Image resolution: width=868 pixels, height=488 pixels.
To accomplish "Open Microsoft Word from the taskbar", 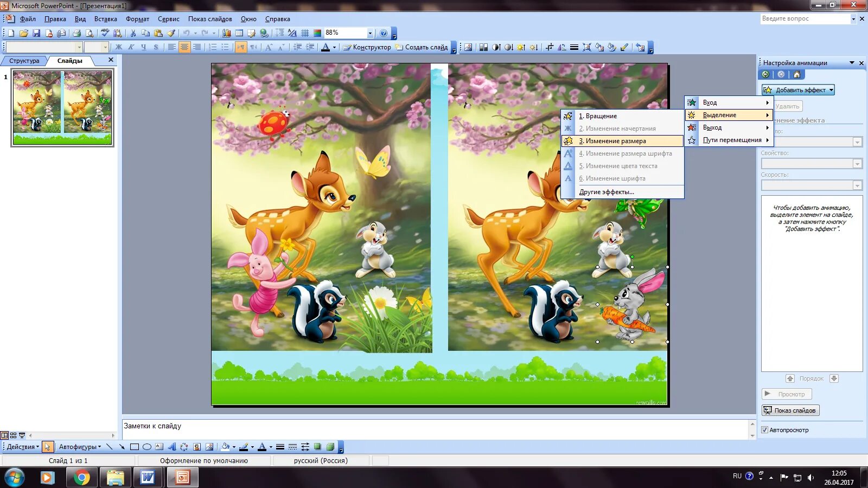I will pos(148,478).
